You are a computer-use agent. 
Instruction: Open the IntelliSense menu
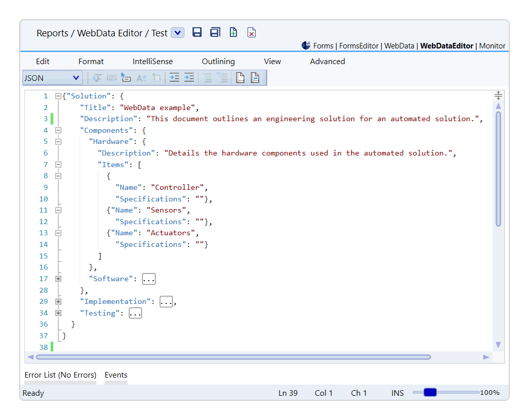coord(153,62)
